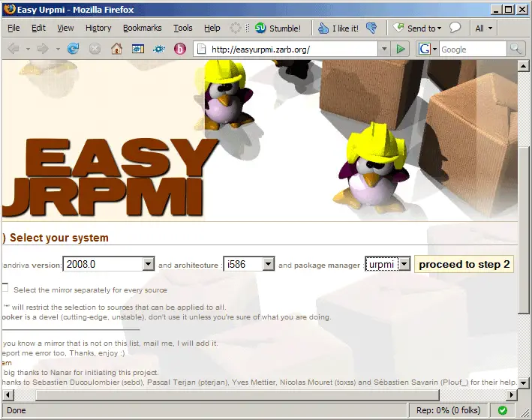Click the thumbs-up I like it! button

338,28
